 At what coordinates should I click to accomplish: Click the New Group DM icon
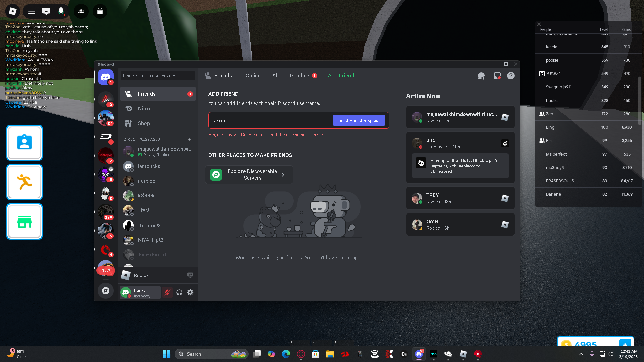[x=481, y=76]
